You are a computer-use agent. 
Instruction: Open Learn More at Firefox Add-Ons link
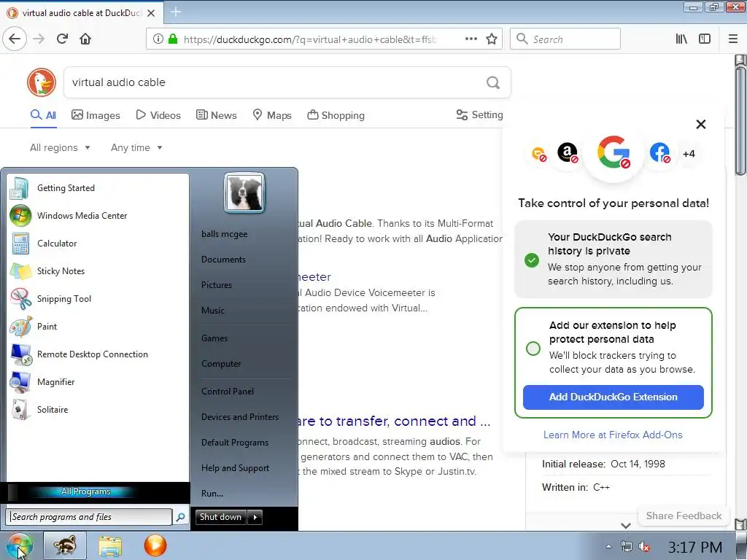point(613,435)
